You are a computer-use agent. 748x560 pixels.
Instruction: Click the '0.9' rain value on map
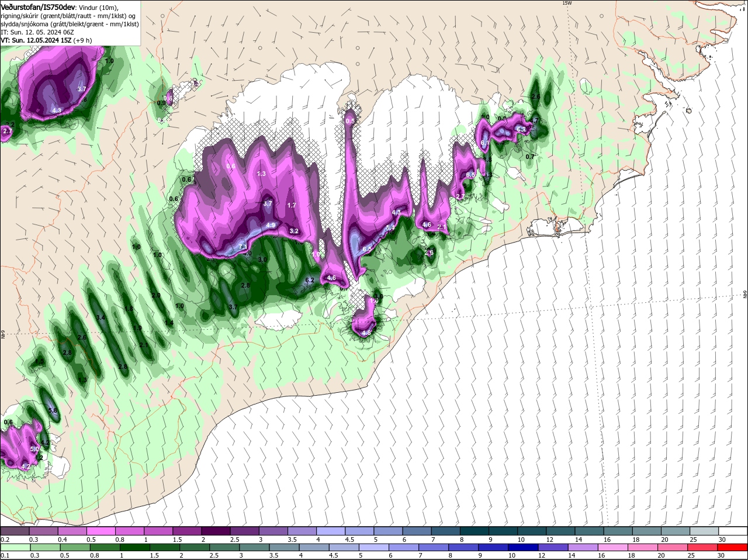161,103
